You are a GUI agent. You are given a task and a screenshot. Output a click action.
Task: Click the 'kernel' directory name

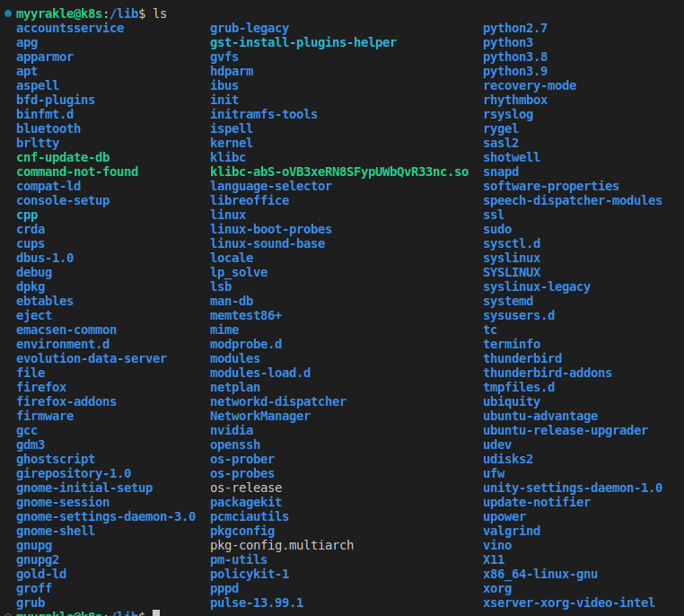click(x=232, y=143)
